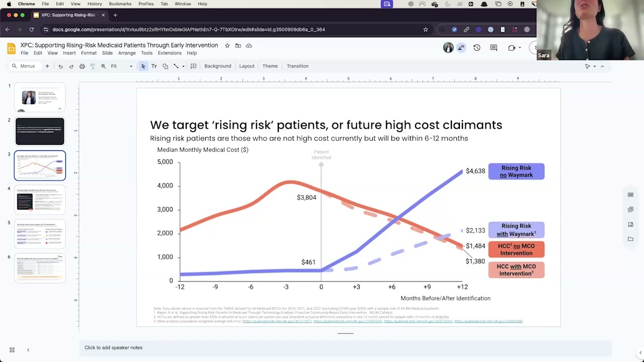Hide the menus with the caret
644x362 pixels.
[x=602, y=66]
